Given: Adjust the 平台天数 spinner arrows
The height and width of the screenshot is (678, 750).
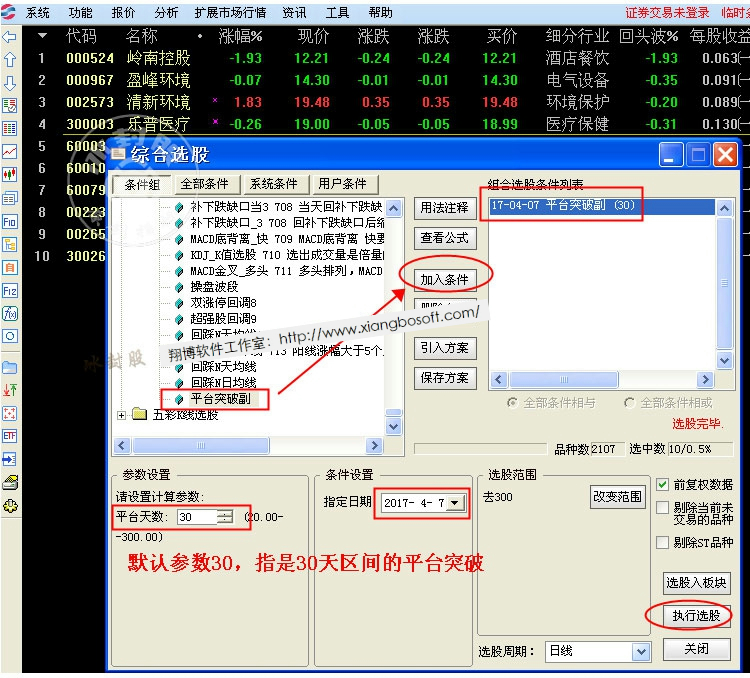Looking at the screenshot, I should (x=224, y=517).
